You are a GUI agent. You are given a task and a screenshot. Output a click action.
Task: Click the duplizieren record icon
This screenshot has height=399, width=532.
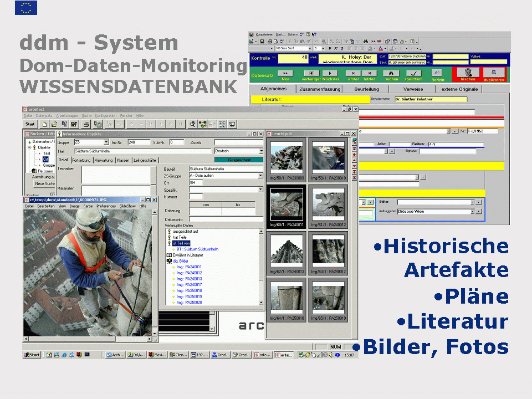click(494, 73)
